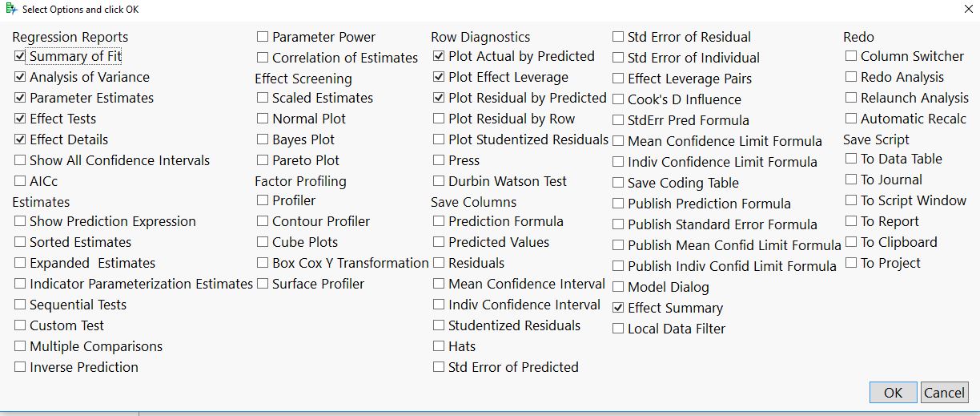The width and height of the screenshot is (980, 416).
Task: Enable Multiple Comparisons option
Action: [x=20, y=347]
